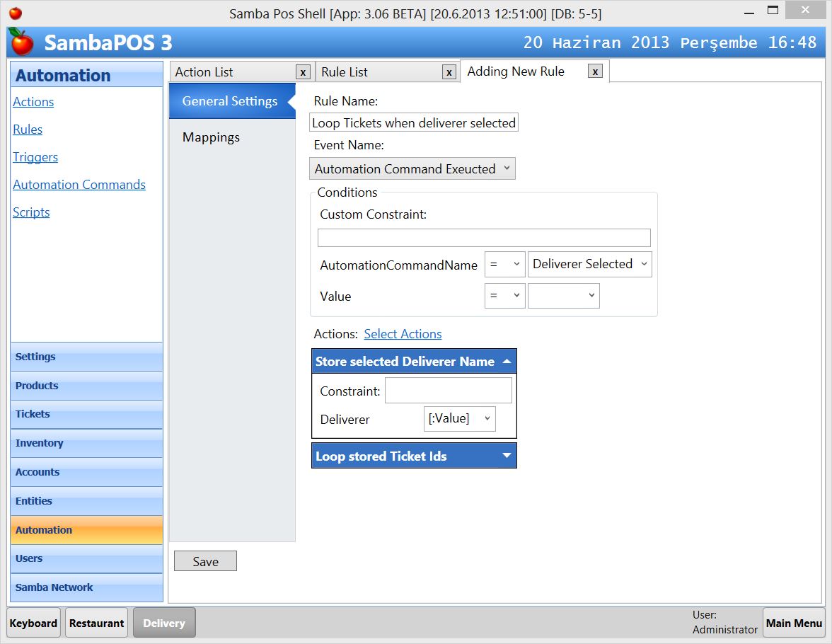Open the Restaurant screen from status bar
This screenshot has width=832, height=644.
coord(96,623)
